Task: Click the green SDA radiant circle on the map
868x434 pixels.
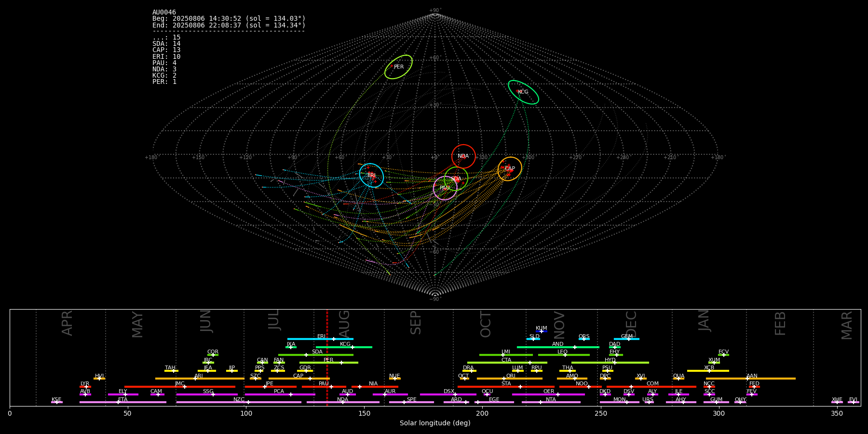Action: (x=456, y=179)
